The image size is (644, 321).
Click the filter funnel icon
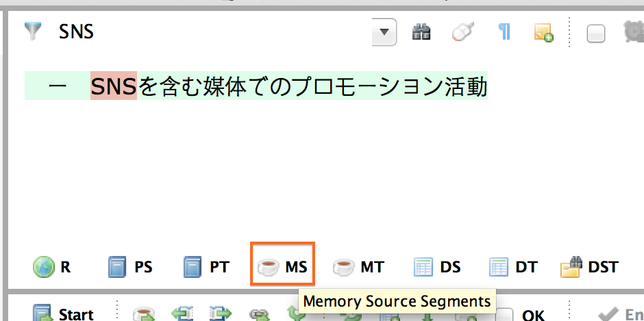[32, 31]
